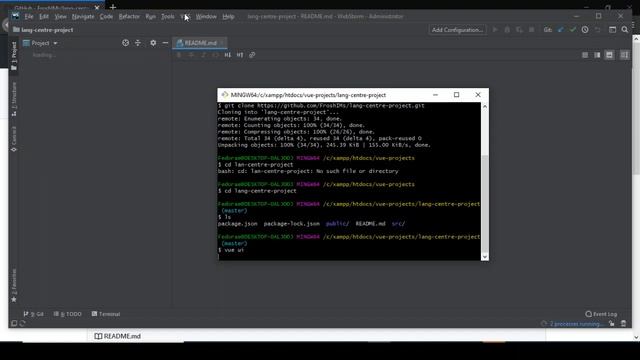Click the Search Everywhere magnifier icon
Image resolution: width=640 pixels, height=360 pixels.
tap(625, 30)
